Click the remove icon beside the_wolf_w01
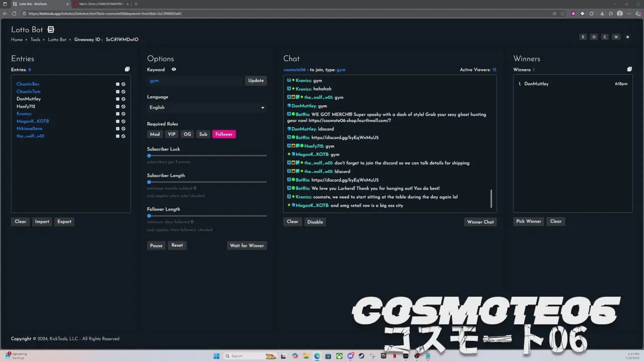Viewport: 644px width, 362px height. [x=118, y=136]
